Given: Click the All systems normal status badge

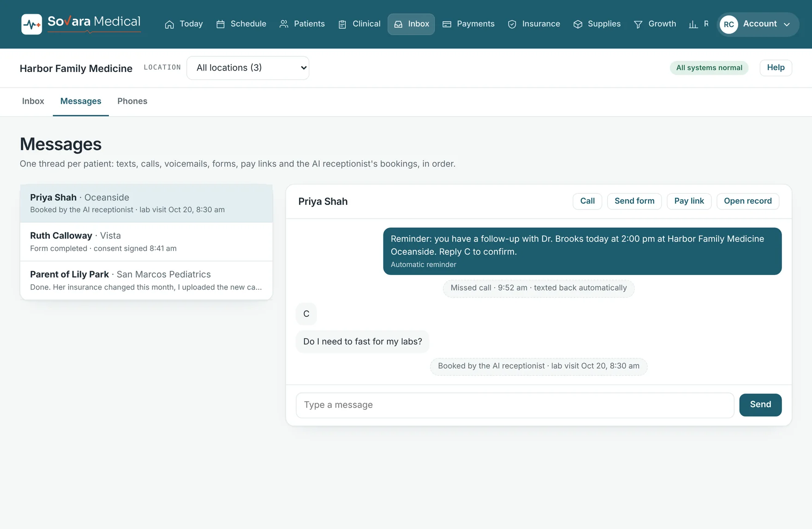Looking at the screenshot, I should tap(709, 68).
